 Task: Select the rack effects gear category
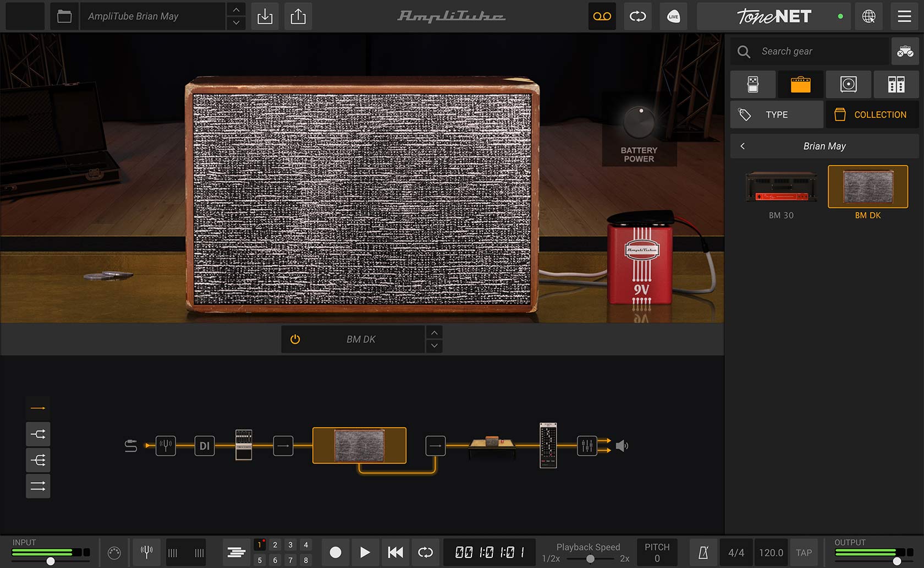pos(896,84)
